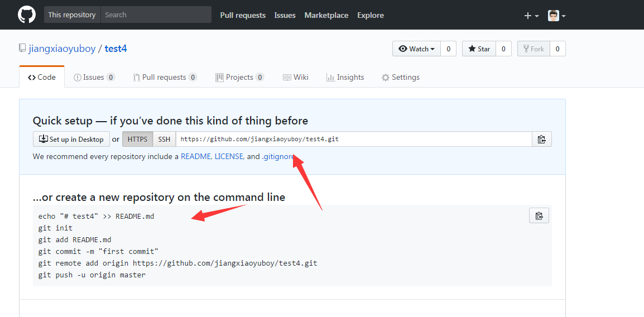View the watchers count next to Watch
The width and height of the screenshot is (644, 317).
coord(448,49)
